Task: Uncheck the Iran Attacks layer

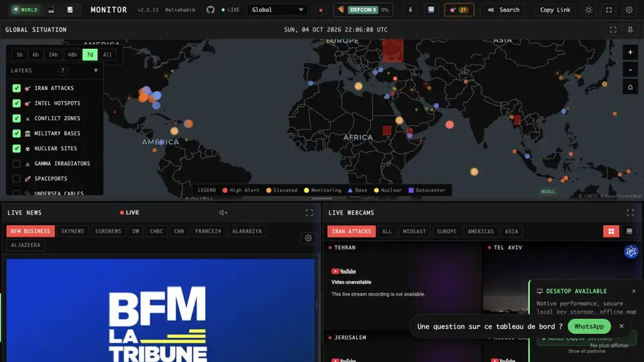Action: [x=16, y=88]
